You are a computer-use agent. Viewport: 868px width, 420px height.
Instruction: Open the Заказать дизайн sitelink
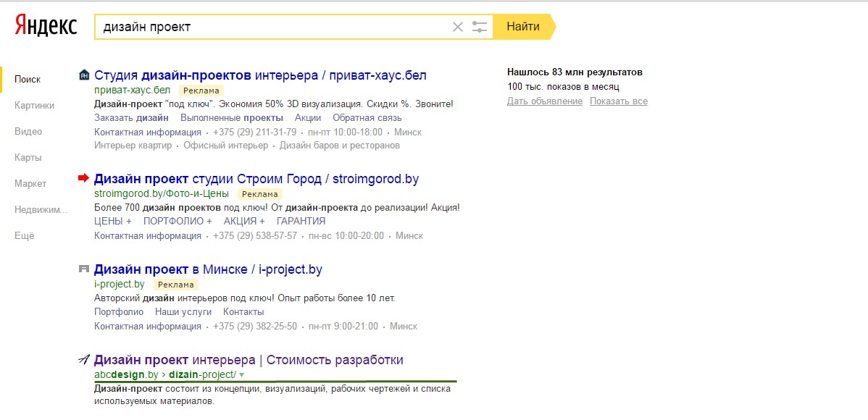point(132,118)
